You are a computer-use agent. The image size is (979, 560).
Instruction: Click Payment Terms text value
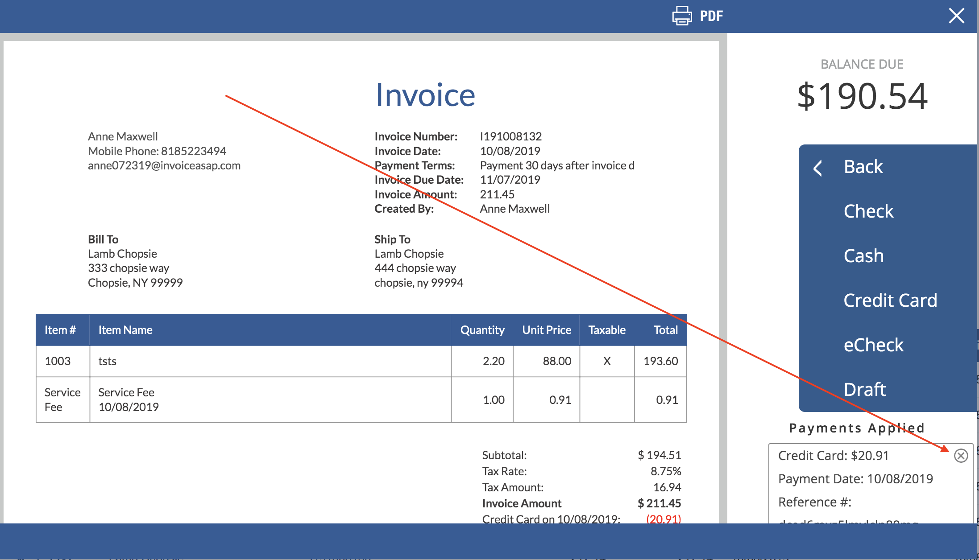(557, 165)
